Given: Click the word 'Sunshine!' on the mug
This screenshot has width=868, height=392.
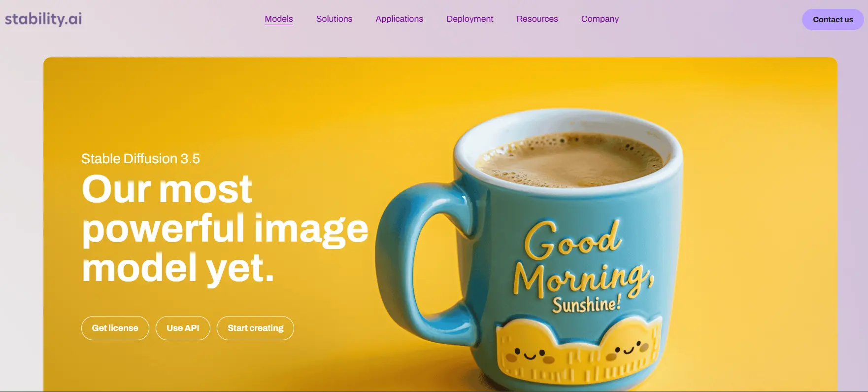Looking at the screenshot, I should pyautogui.click(x=586, y=304).
